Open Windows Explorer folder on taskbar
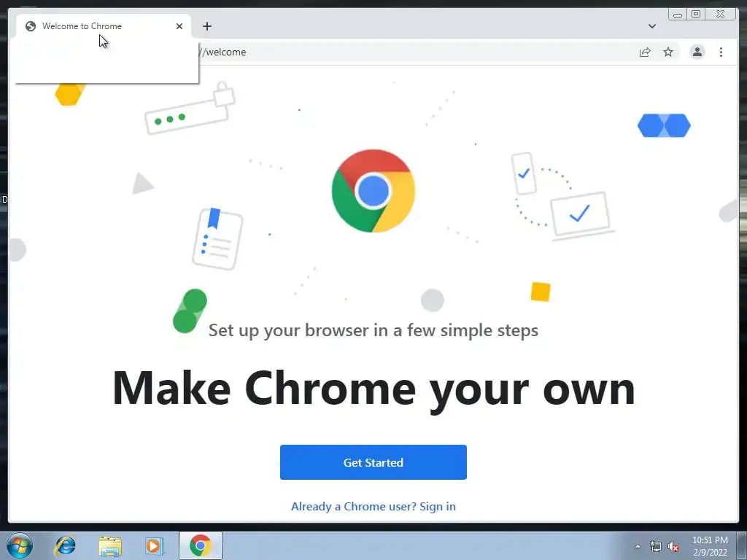 (x=110, y=545)
